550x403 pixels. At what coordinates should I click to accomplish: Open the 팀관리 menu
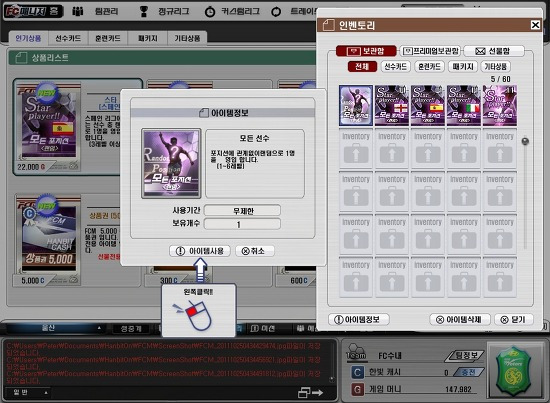(x=96, y=11)
